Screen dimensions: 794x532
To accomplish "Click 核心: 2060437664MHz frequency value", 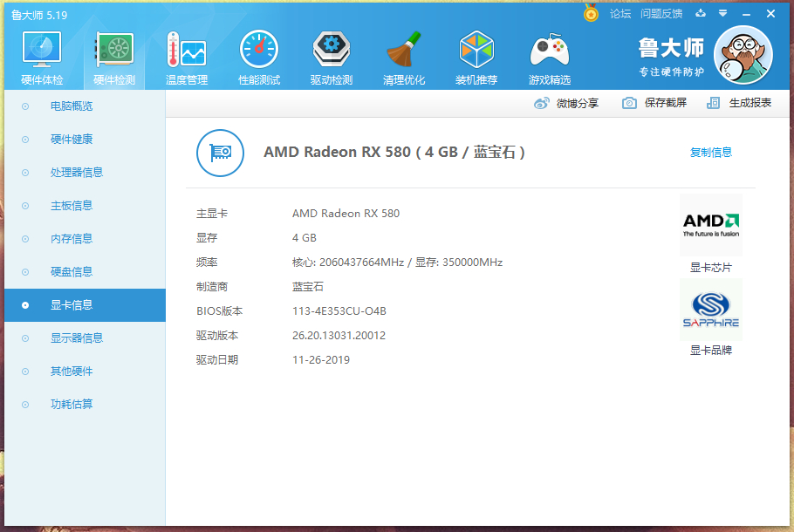I will coord(348,263).
